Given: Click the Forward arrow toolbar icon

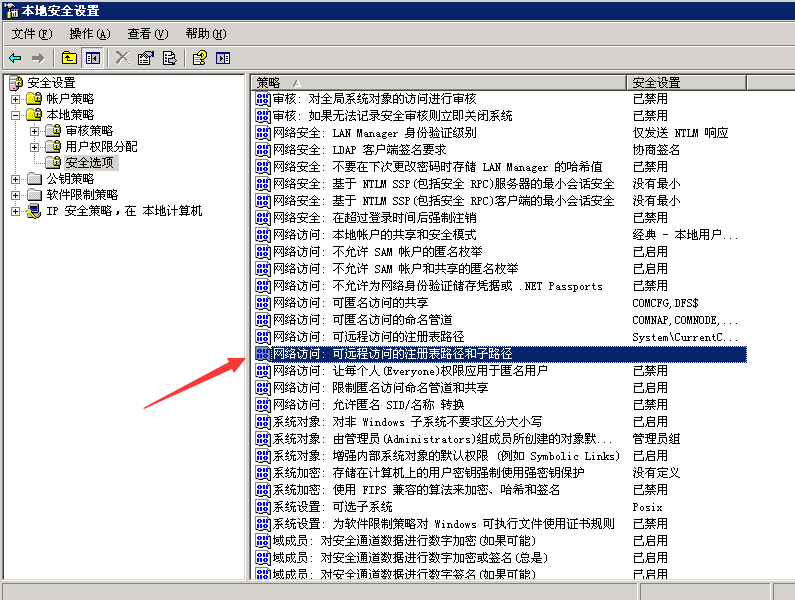Looking at the screenshot, I should point(38,58).
